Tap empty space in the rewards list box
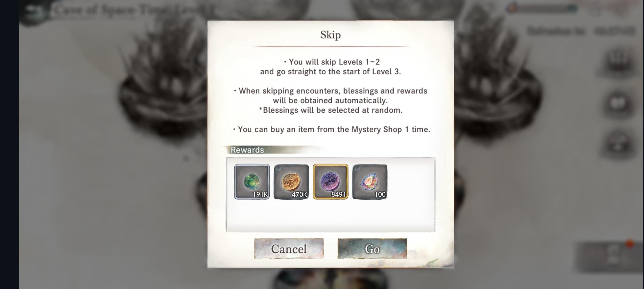Screen dimensions: 644x289 click(x=331, y=215)
